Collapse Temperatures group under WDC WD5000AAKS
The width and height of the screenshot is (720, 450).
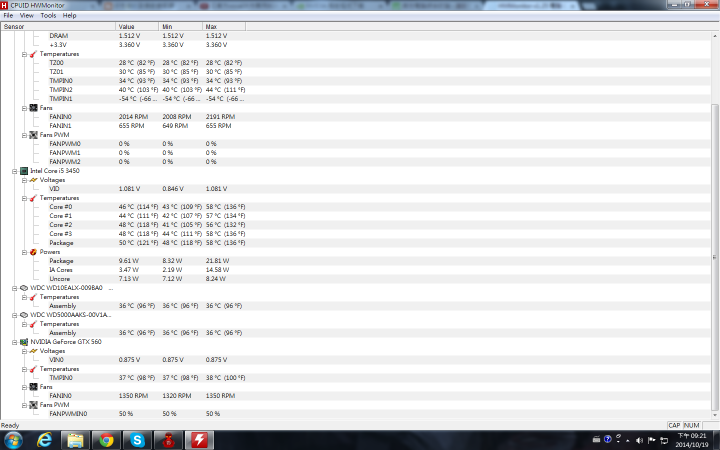(24, 325)
